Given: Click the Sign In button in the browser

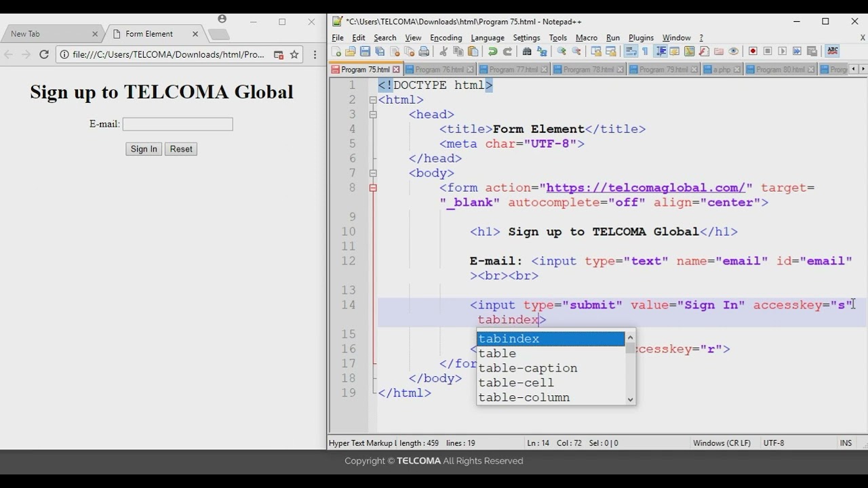Looking at the screenshot, I should (144, 149).
